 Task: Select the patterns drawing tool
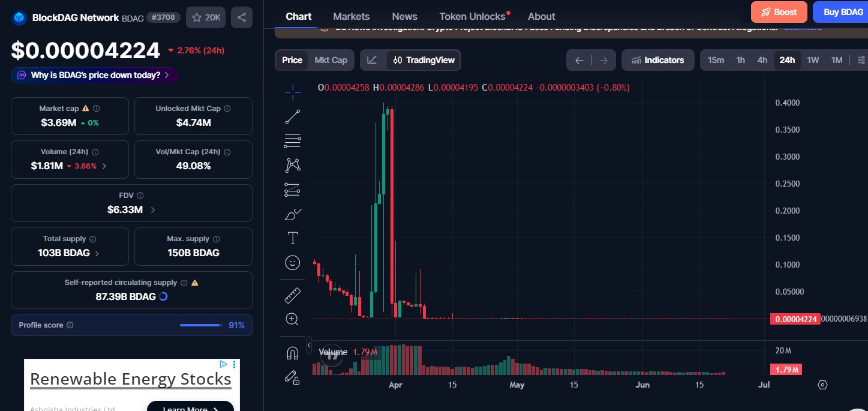[x=293, y=165]
